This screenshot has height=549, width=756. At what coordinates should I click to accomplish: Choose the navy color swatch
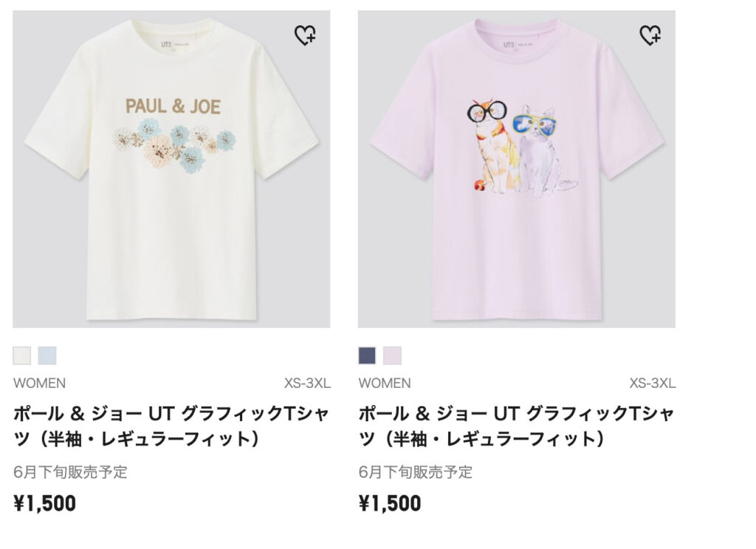pyautogui.click(x=368, y=355)
